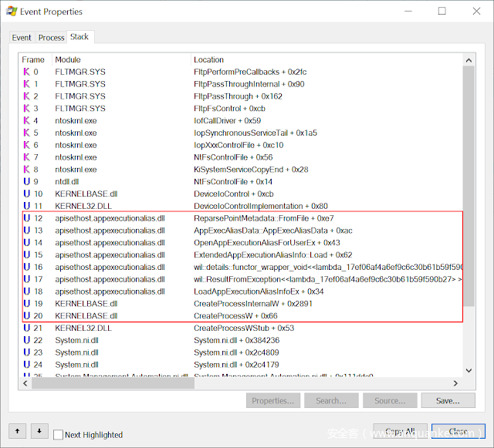Enable the Next Highlighted checkbox
494x448 pixels.
58,435
